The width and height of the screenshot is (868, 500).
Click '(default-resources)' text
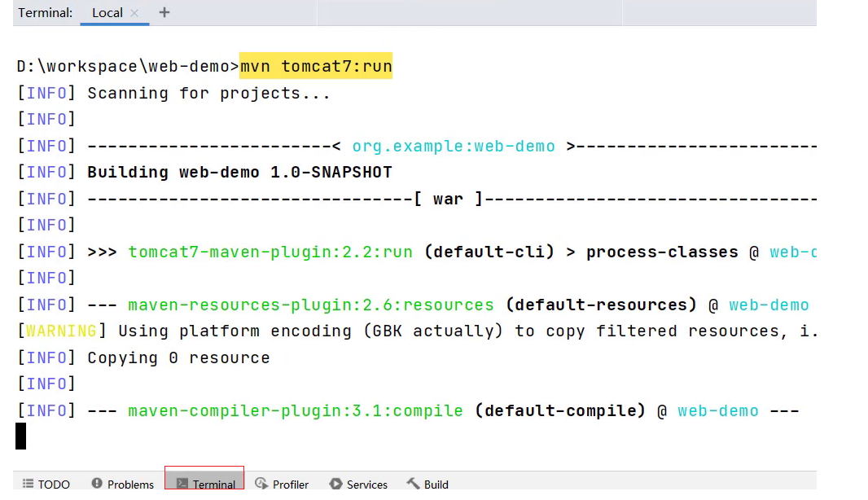(601, 305)
